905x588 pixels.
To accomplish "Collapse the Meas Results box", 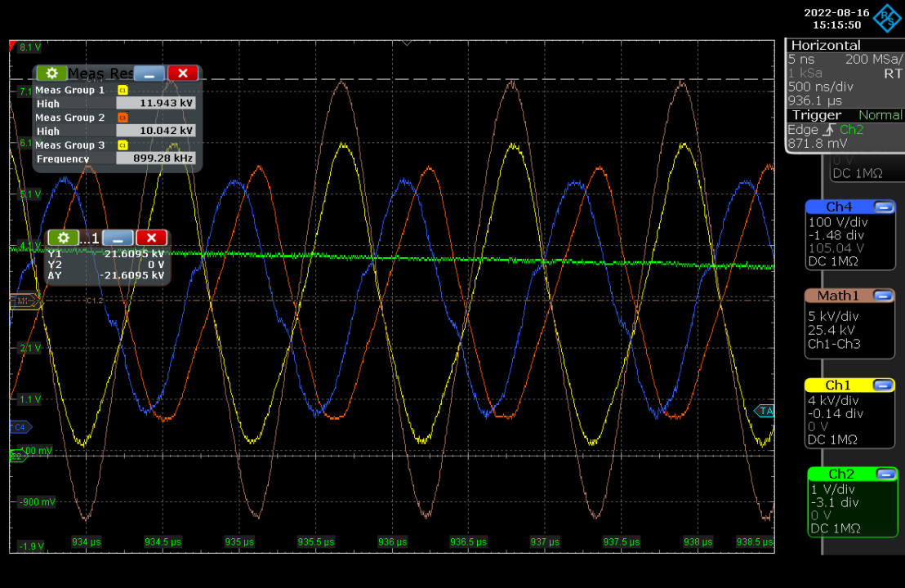I will (x=149, y=73).
